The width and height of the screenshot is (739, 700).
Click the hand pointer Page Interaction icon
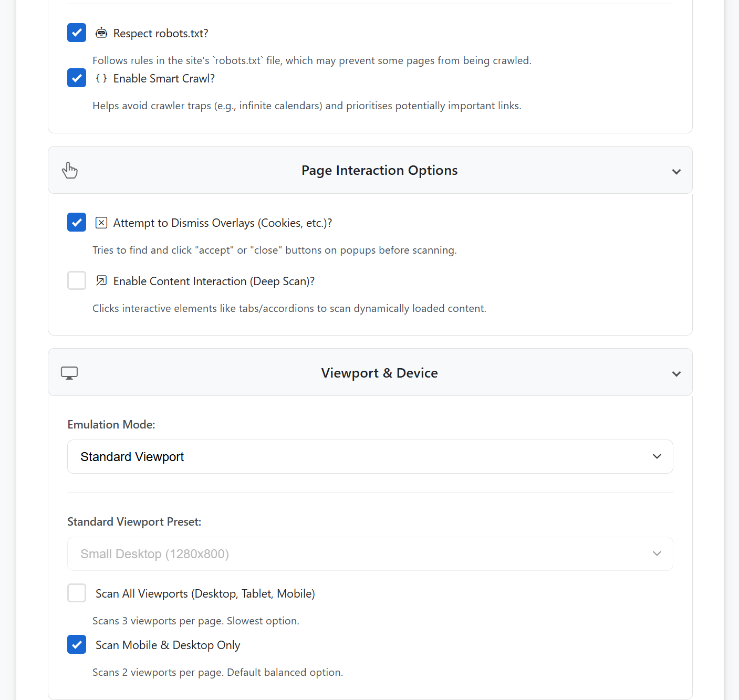tap(70, 170)
